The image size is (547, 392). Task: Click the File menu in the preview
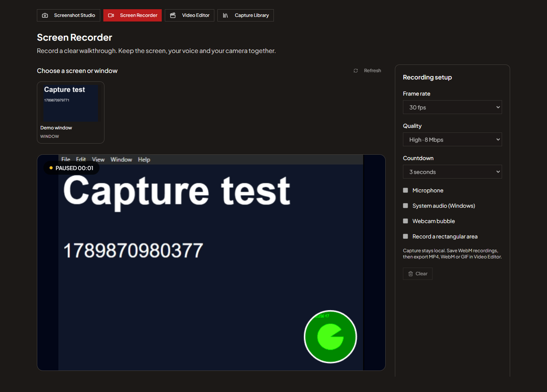coord(66,159)
